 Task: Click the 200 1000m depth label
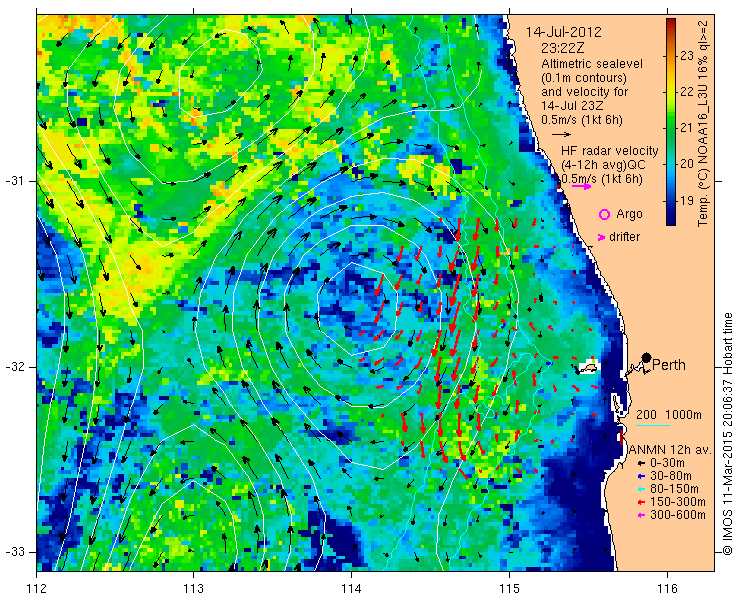point(669,415)
